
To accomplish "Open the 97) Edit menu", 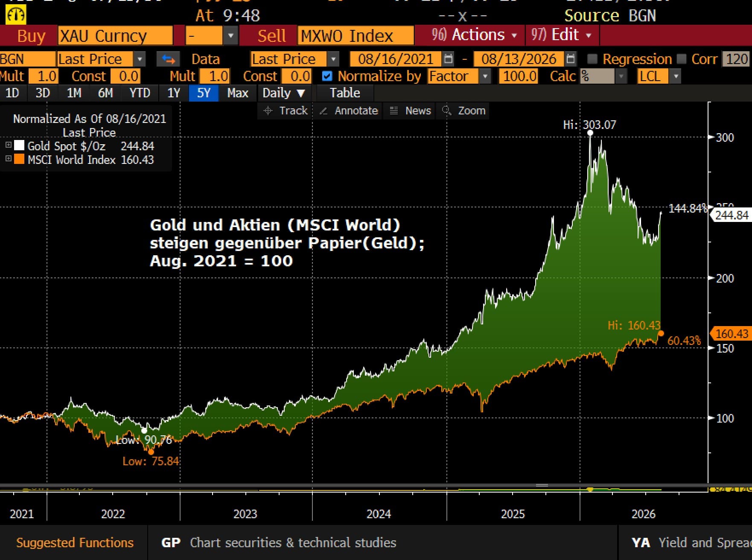I will pyautogui.click(x=562, y=35).
